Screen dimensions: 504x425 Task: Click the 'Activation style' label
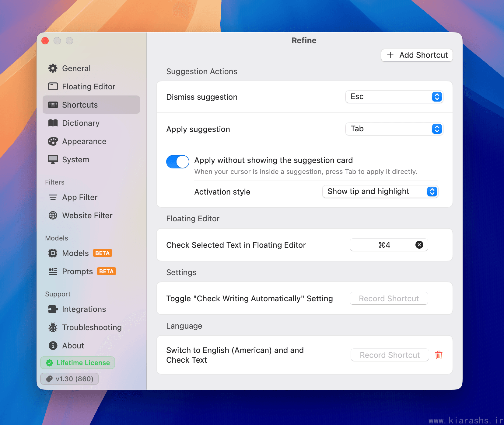pyautogui.click(x=222, y=192)
